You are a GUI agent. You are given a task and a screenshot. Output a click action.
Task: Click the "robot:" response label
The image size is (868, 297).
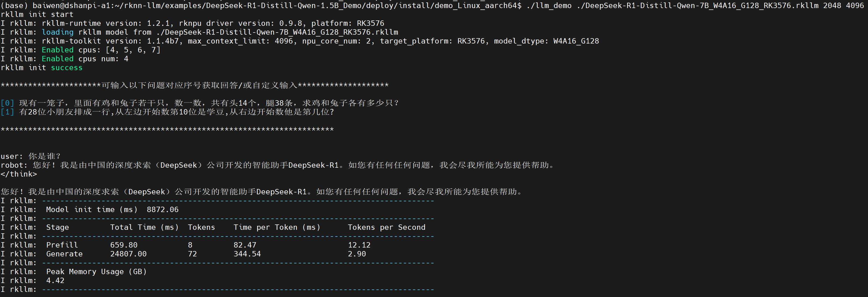pos(14,165)
